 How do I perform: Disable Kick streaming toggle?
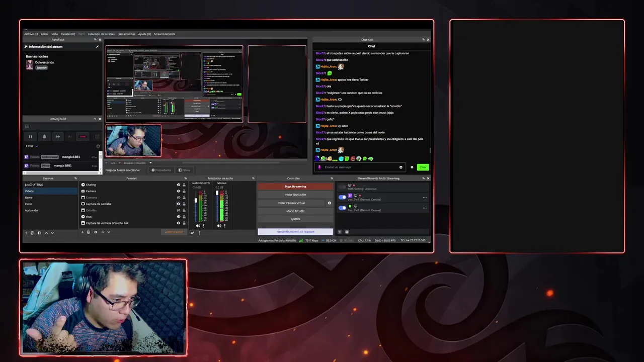click(343, 208)
